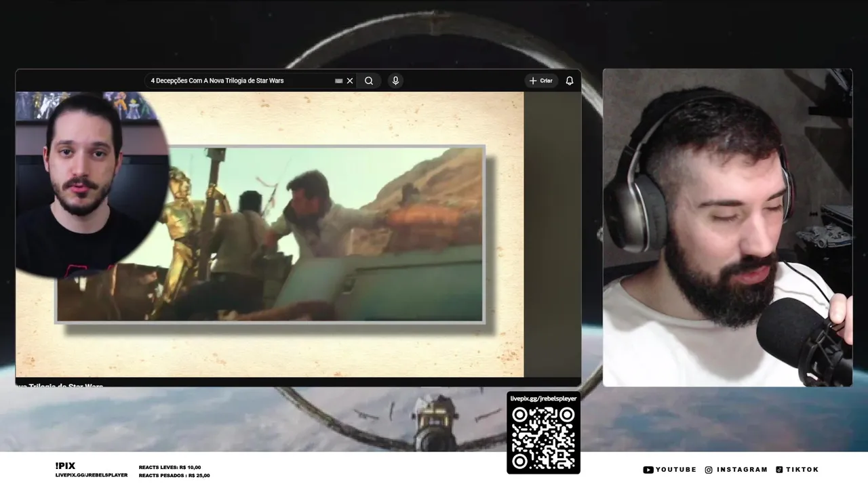Screen dimensions: 868x488
Task: Click the Criar create button
Action: 541,81
